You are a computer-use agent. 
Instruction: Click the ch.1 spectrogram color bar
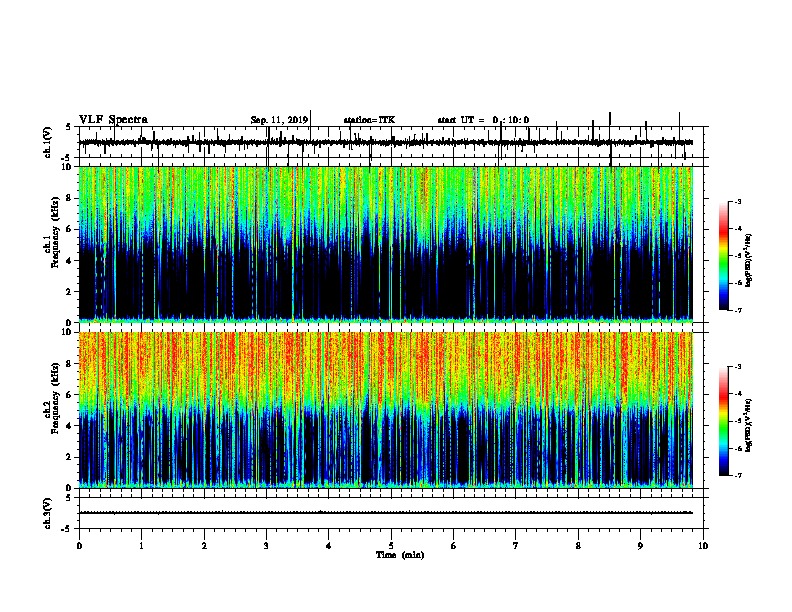click(723, 256)
